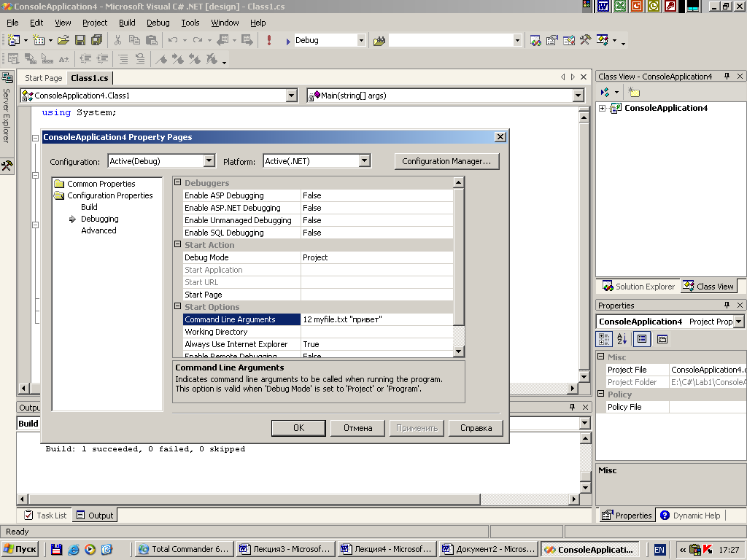The image size is (747, 560).
Task: Click the Comment Out Selected Lines icon
Action: (123, 59)
